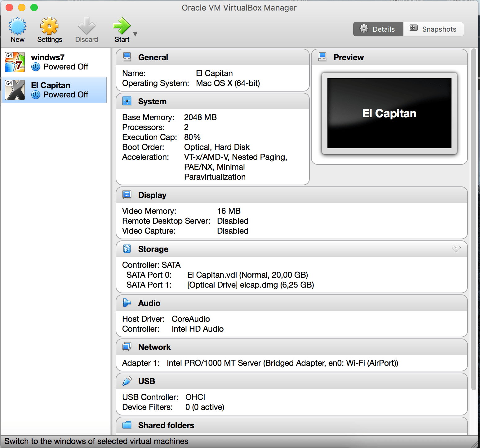This screenshot has width=480, height=448.
Task: Click the General section monitor icon
Action: (127, 57)
